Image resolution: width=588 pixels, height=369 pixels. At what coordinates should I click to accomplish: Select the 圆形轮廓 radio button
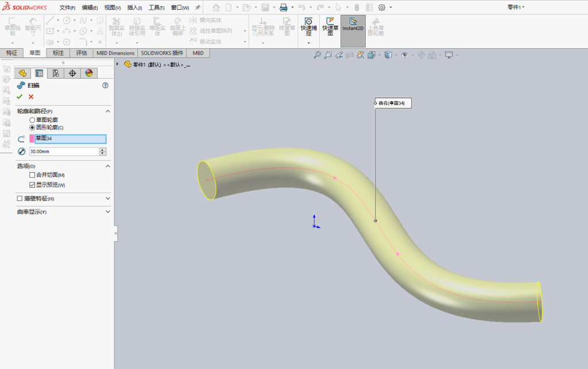pos(32,127)
